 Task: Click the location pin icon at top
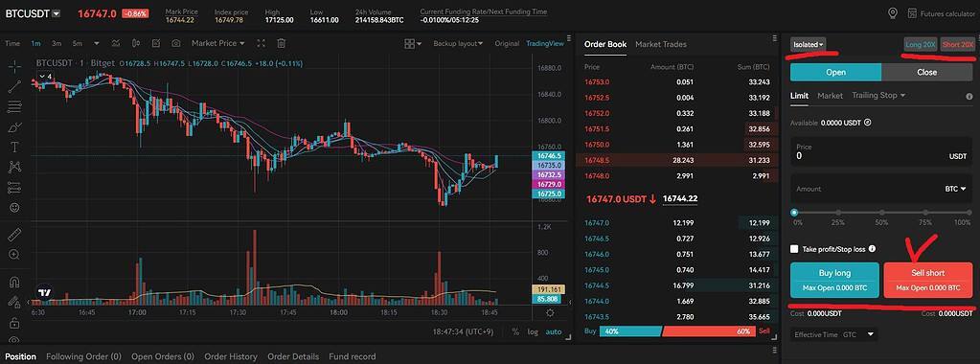pyautogui.click(x=893, y=13)
